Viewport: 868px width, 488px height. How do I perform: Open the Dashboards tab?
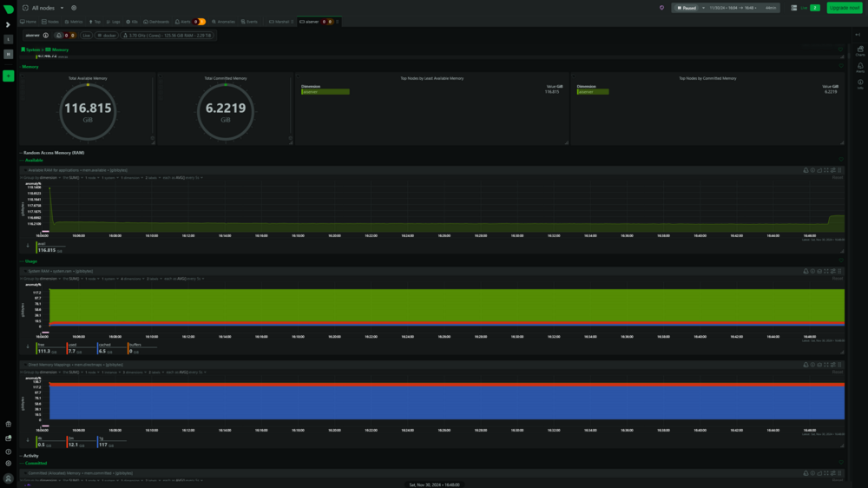pos(156,22)
